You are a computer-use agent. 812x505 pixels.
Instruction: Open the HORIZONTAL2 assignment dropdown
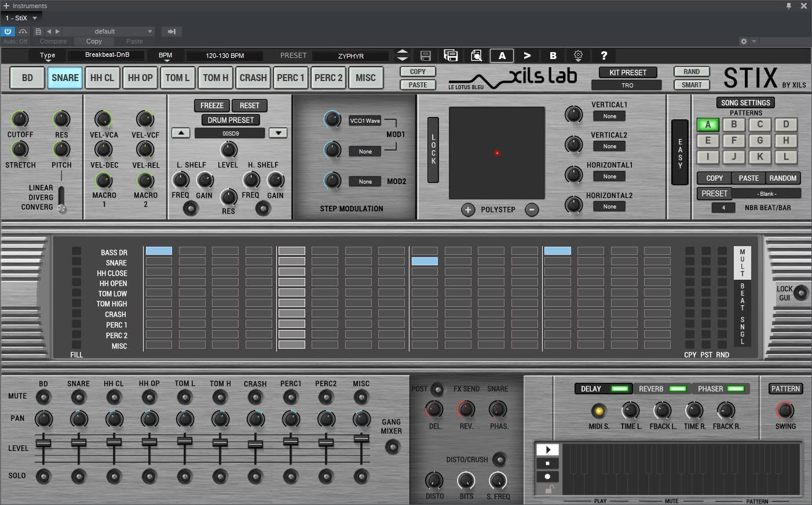point(610,207)
